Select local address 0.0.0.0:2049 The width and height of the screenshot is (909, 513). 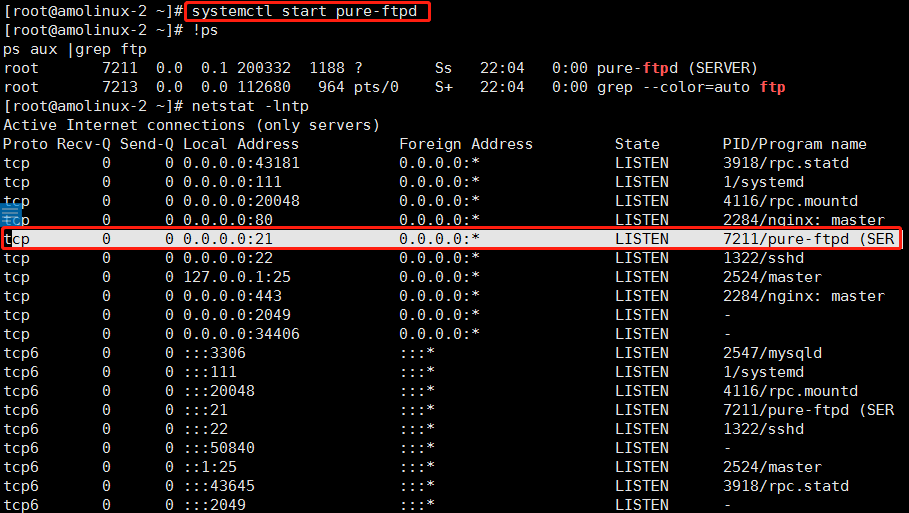[237, 315]
